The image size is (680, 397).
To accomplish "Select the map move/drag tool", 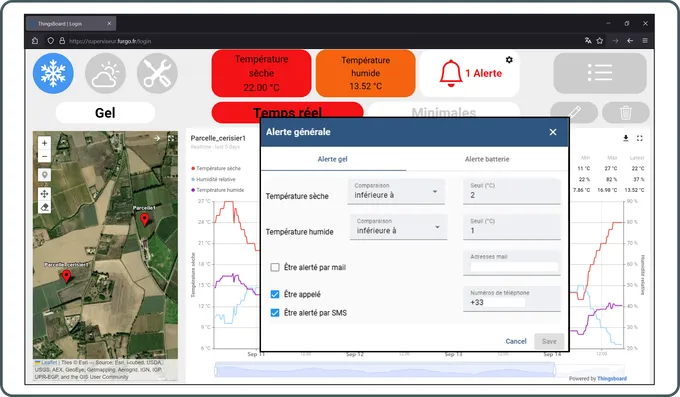I will point(44,194).
